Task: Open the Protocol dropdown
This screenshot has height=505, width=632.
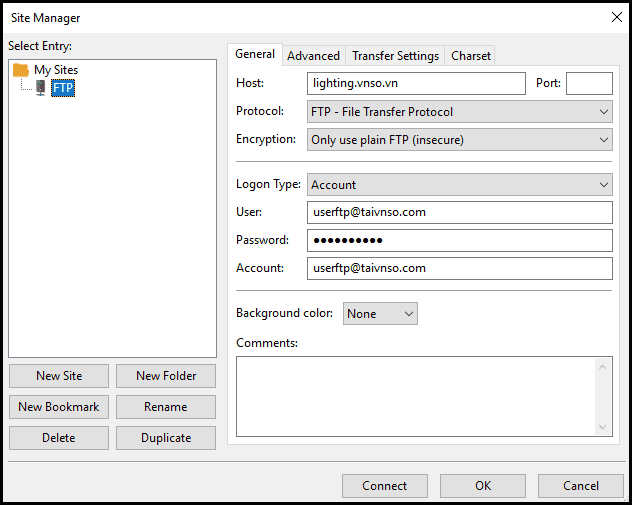Action: pos(460,112)
